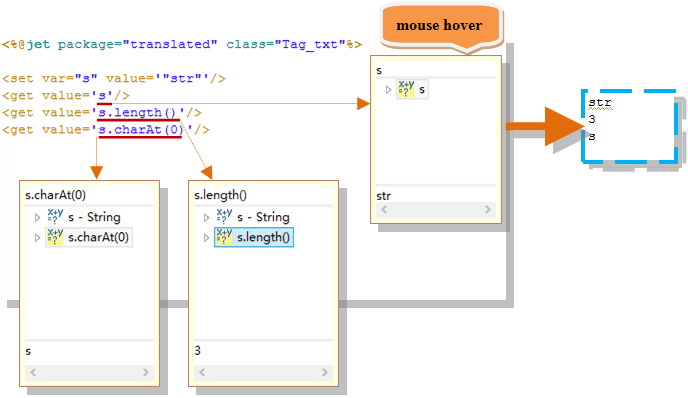Select 's - String' row in s.charAt(0) popup
The height and width of the screenshot is (398, 688).
tap(84, 217)
